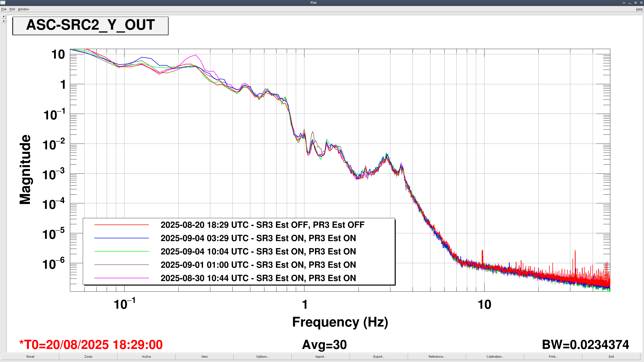Click the New button
Viewport: 644px width, 362px height.
pos(205,356)
